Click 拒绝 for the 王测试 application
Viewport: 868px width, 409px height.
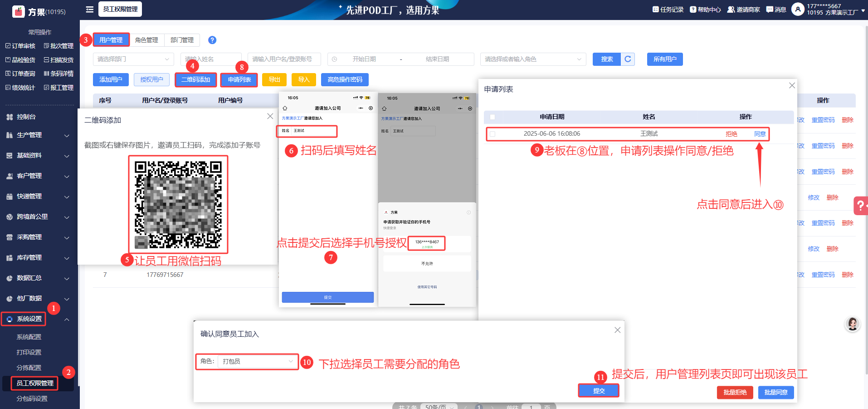[x=731, y=134]
